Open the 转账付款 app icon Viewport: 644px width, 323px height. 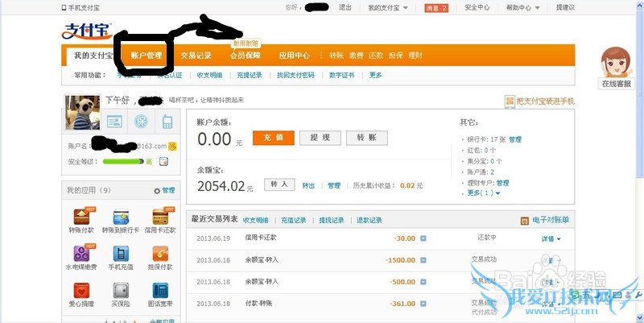click(81, 217)
